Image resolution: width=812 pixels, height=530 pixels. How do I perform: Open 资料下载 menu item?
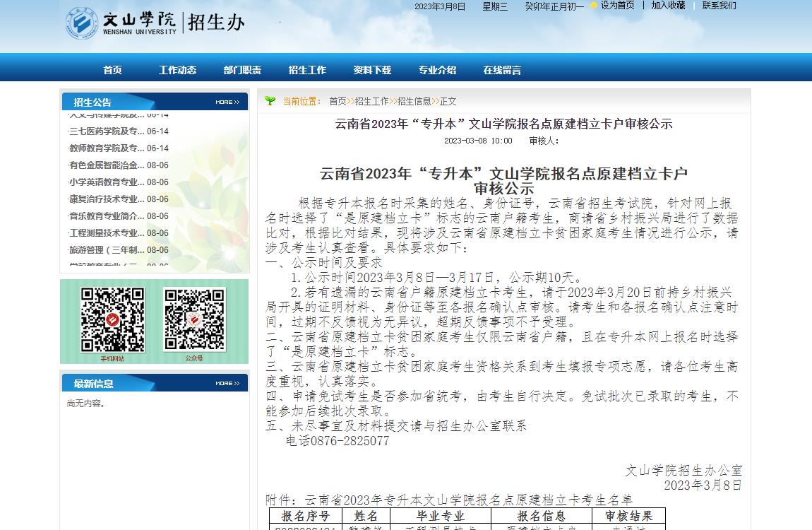coord(372,70)
